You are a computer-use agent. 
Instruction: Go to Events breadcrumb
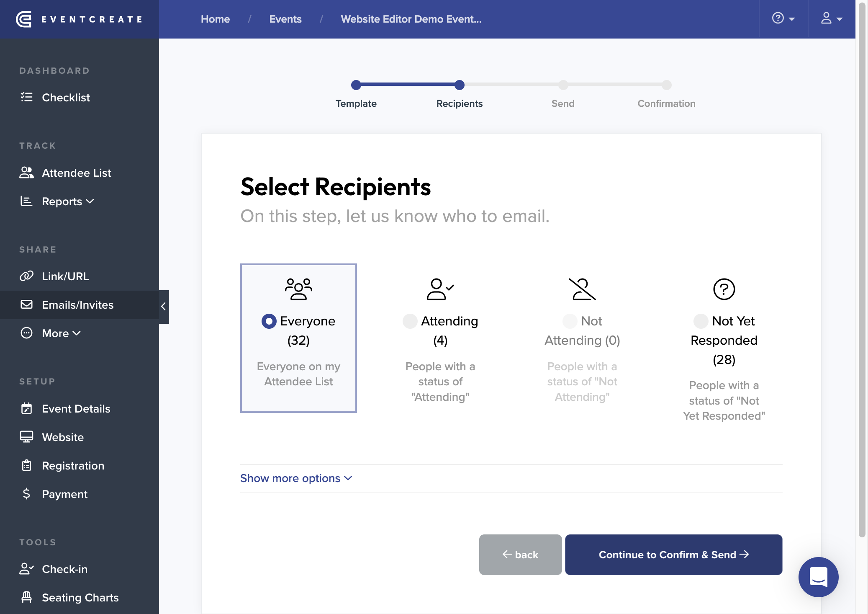[285, 19]
